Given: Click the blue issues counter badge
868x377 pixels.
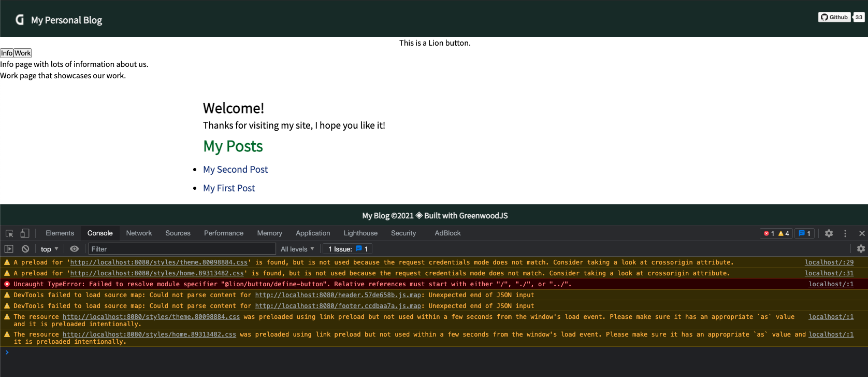Looking at the screenshot, I should (x=805, y=233).
